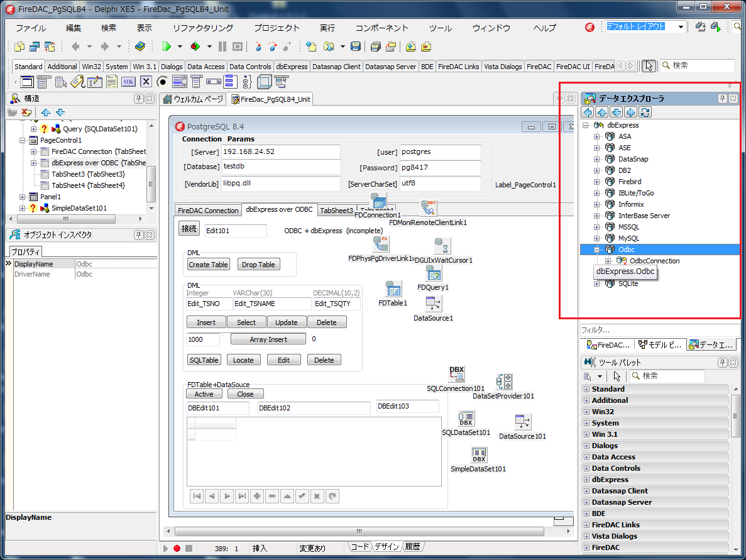Open the dropdown arrow beside the Run button

[x=180, y=47]
